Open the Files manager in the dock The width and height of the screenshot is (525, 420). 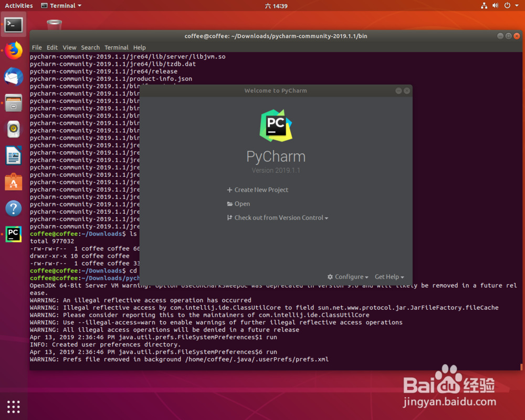14,103
